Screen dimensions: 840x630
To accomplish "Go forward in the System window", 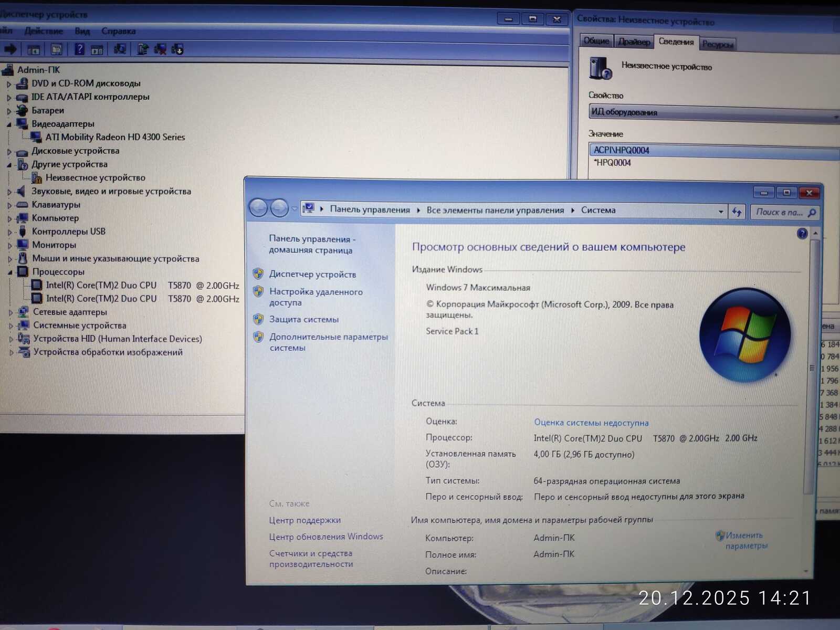I will pyautogui.click(x=279, y=209).
